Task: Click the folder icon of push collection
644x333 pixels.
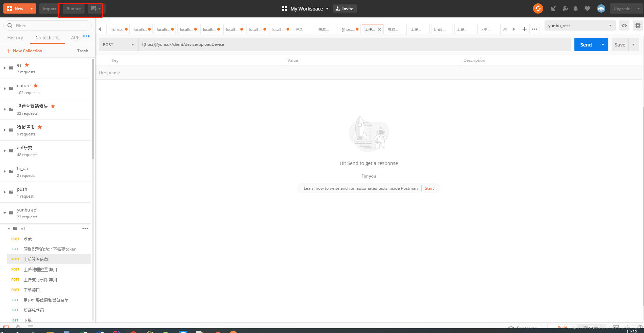Action: [11, 192]
